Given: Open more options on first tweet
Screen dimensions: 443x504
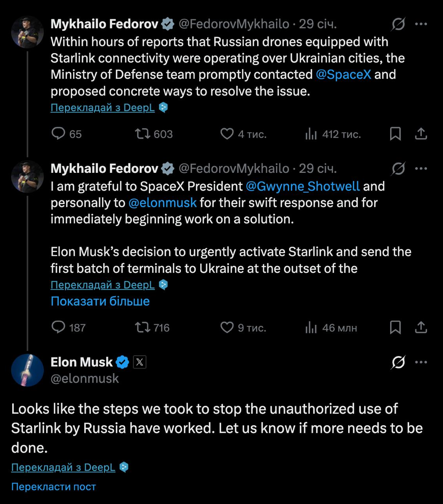Looking at the screenshot, I should [x=421, y=24].
